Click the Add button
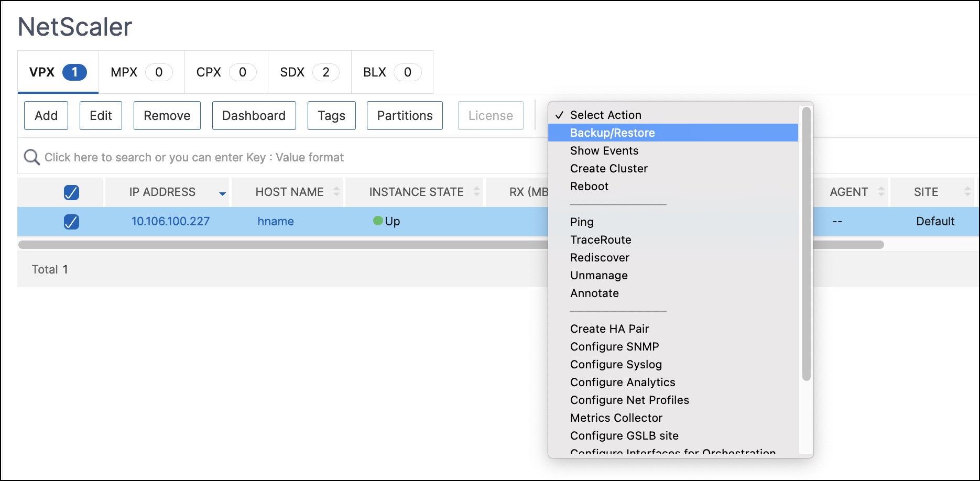980x481 pixels. click(x=46, y=115)
